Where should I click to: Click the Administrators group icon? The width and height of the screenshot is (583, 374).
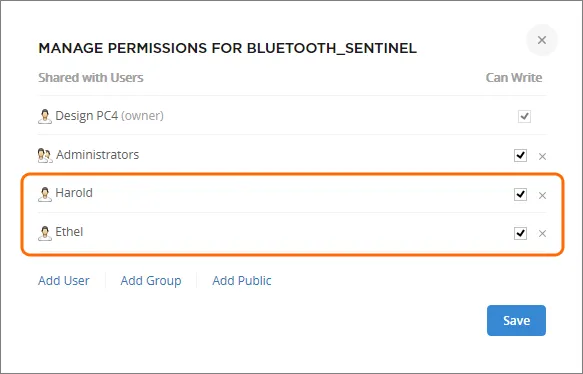pyautogui.click(x=45, y=155)
